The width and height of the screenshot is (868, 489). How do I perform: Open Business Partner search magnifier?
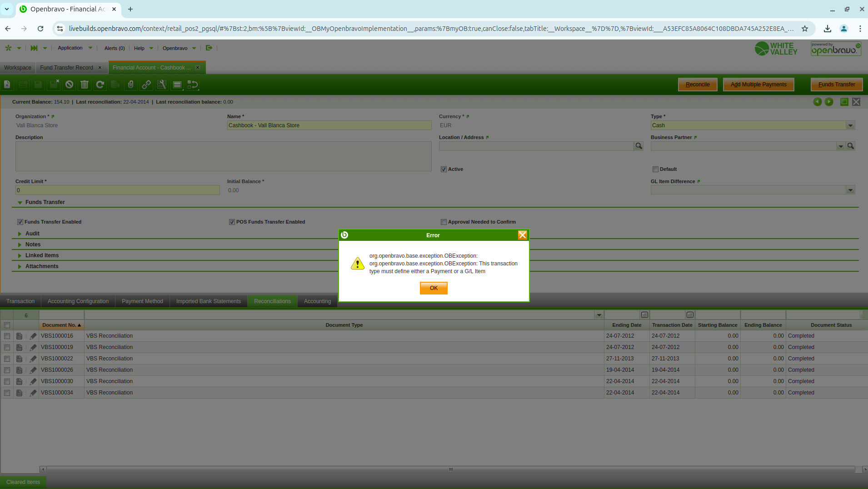851,146
